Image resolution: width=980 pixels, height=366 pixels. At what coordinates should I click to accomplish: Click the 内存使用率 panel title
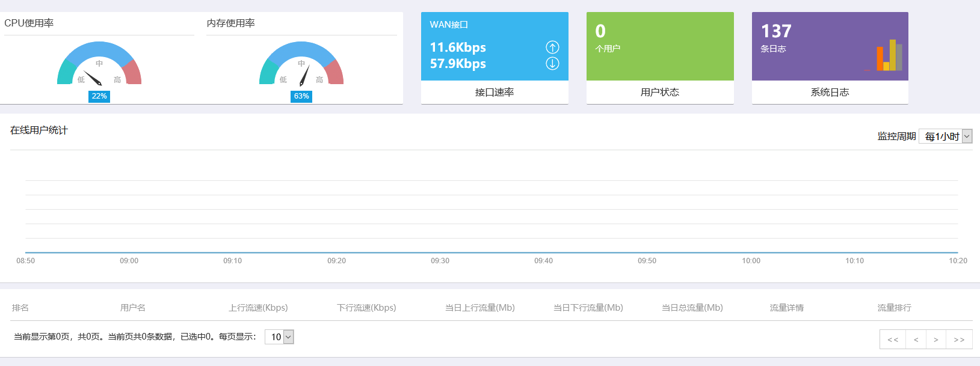pos(231,23)
